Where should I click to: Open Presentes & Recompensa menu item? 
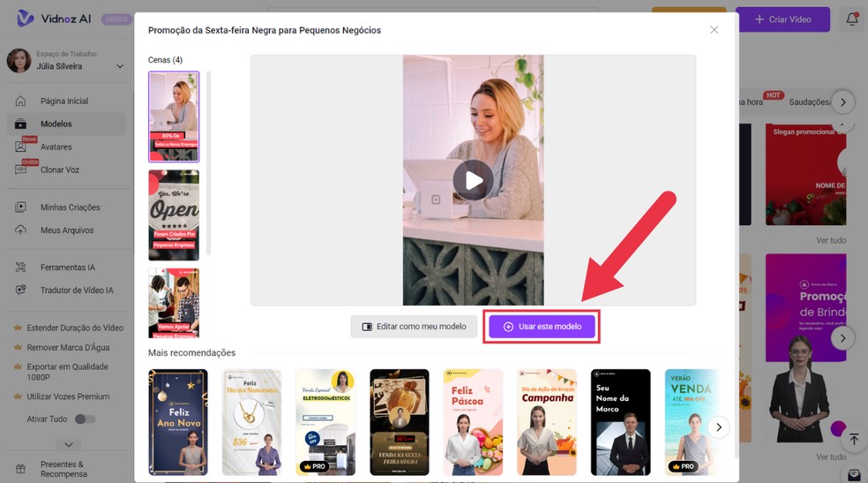tap(66, 469)
